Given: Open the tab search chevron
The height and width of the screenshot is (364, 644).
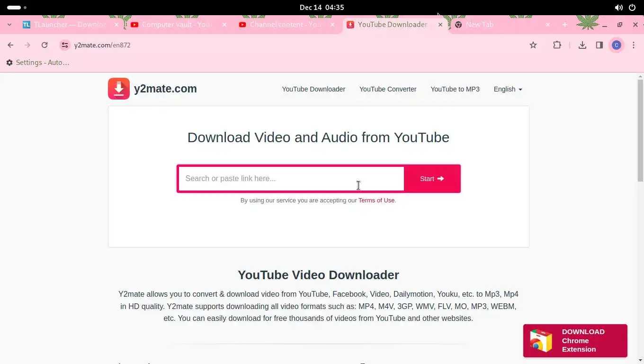Looking at the screenshot, I should [9, 25].
